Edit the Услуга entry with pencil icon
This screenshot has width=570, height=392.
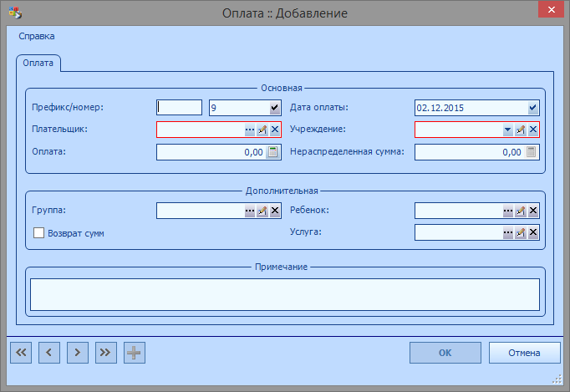(521, 232)
